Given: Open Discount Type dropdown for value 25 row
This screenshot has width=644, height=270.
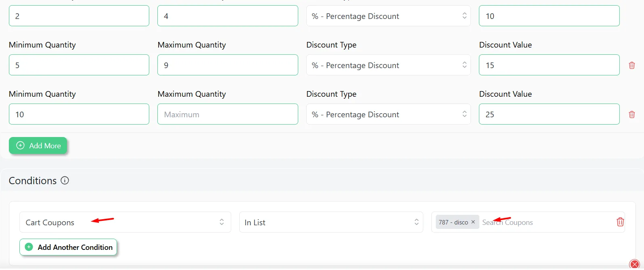Looking at the screenshot, I should (x=388, y=114).
